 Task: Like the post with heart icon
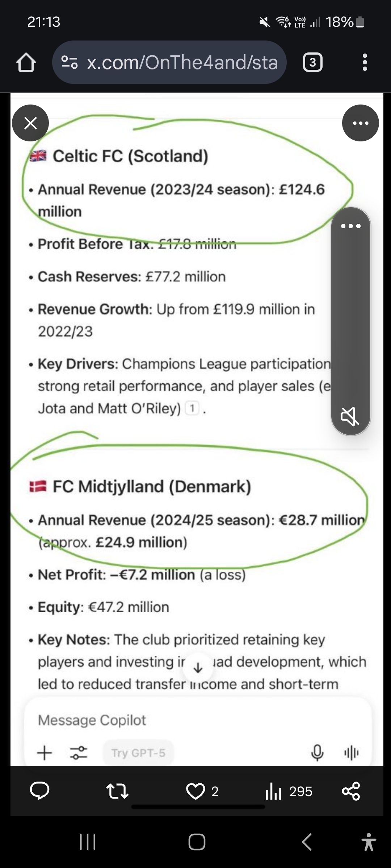pos(195,791)
